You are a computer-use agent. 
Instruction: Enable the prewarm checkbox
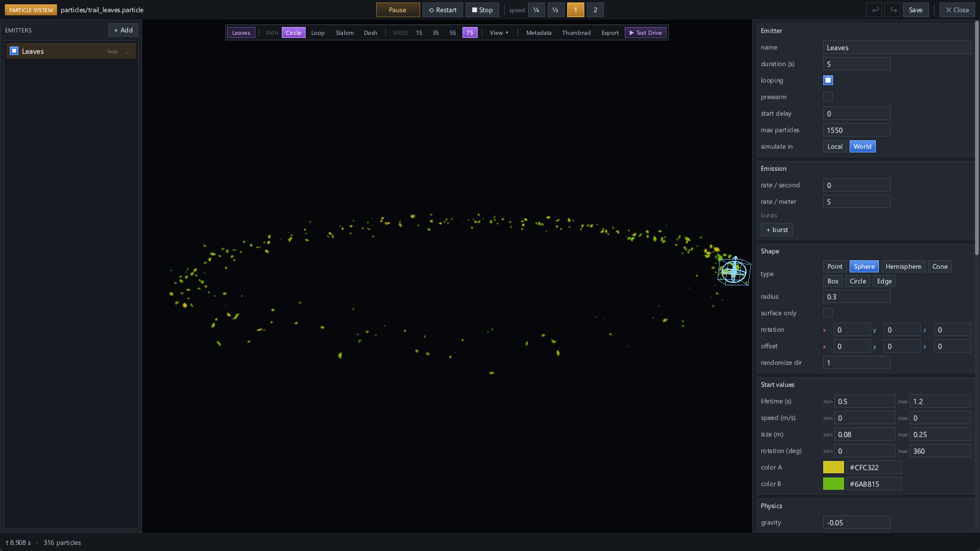[x=828, y=97]
